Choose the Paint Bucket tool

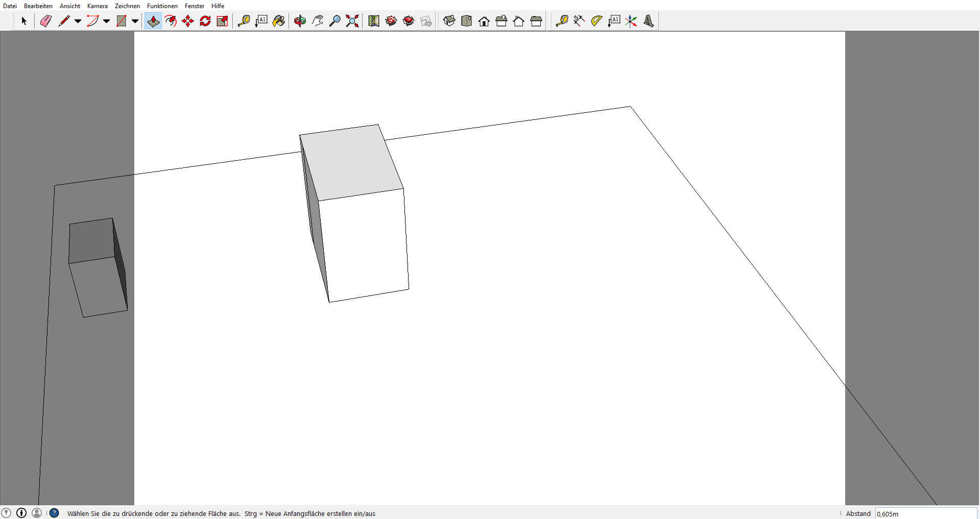pyautogui.click(x=279, y=21)
